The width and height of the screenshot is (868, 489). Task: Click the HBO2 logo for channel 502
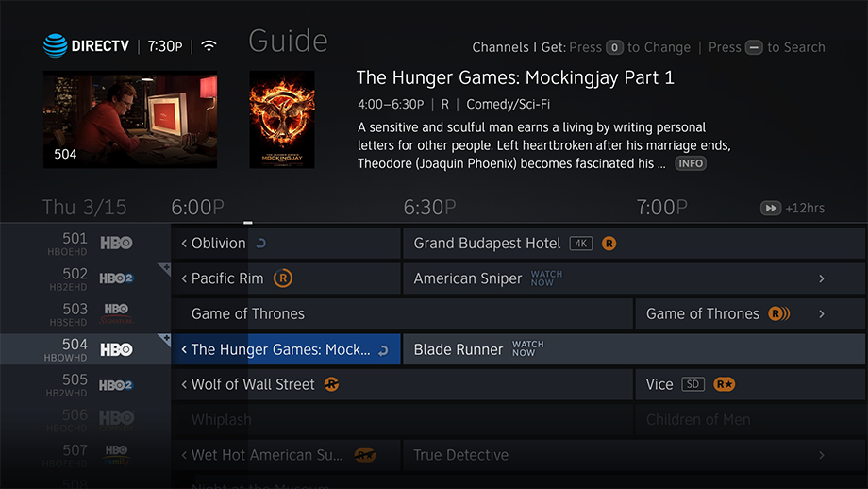(116, 278)
